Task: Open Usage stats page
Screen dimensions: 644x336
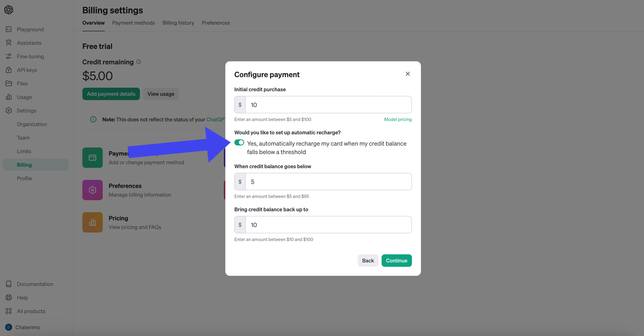Action: (24, 97)
